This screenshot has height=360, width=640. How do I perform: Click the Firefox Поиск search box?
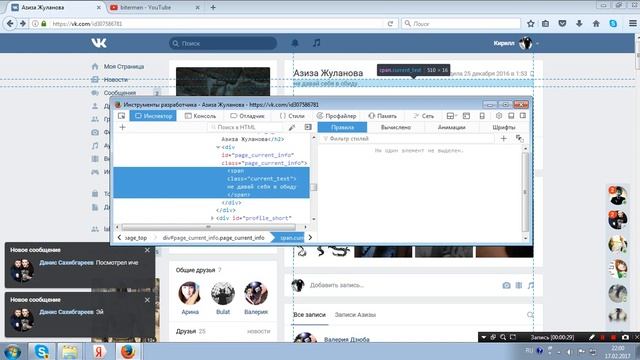461,24
